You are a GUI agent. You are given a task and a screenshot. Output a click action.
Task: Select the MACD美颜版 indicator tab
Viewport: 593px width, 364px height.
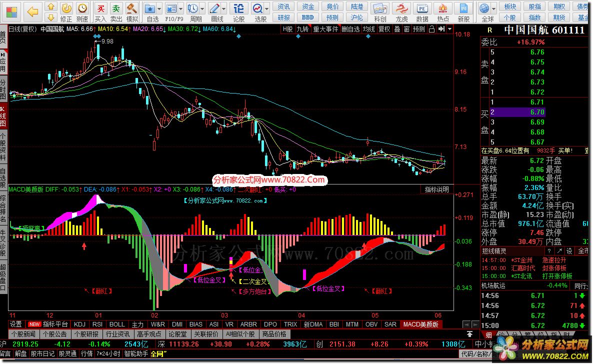pyautogui.click(x=421, y=324)
